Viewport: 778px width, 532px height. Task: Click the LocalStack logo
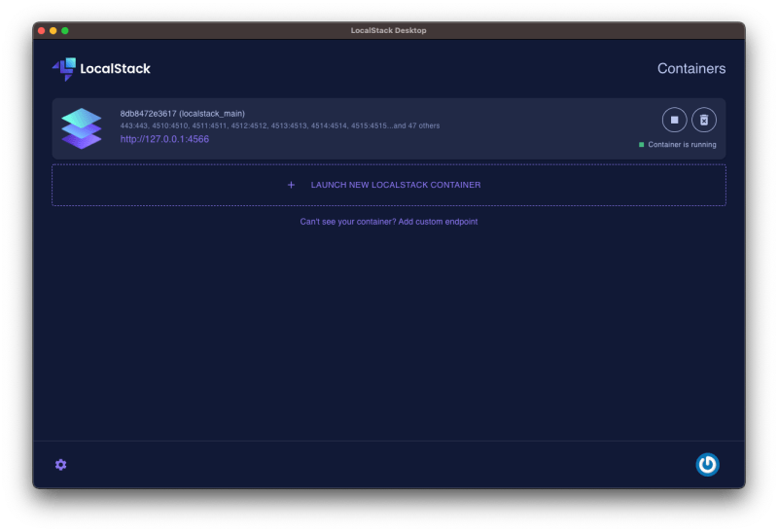pos(101,69)
